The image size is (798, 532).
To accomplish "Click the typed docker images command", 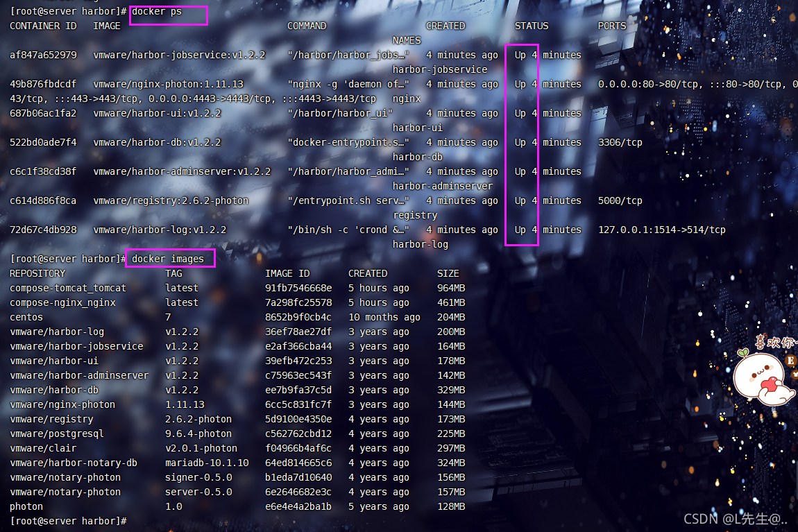I will coord(168,259).
